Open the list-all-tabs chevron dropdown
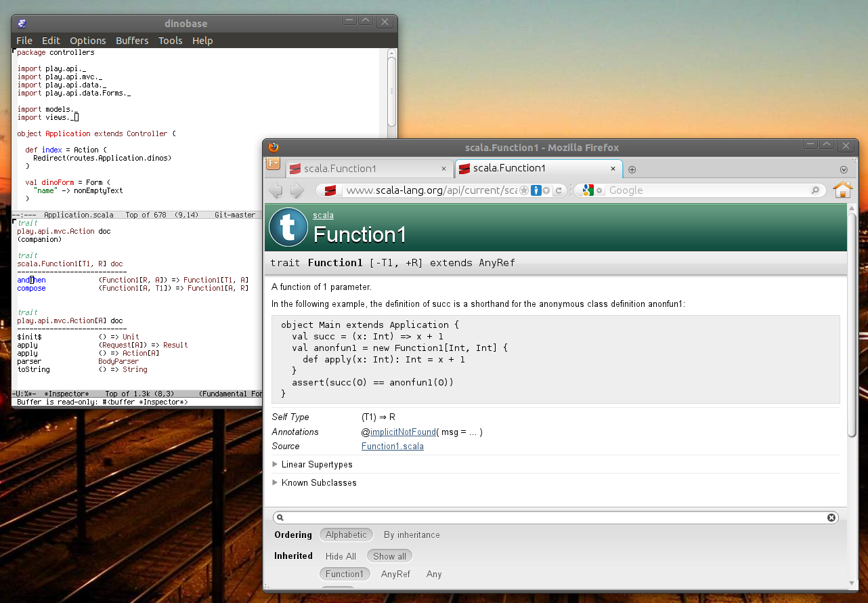Screen dimensions: 868x603 pyautogui.click(x=844, y=169)
